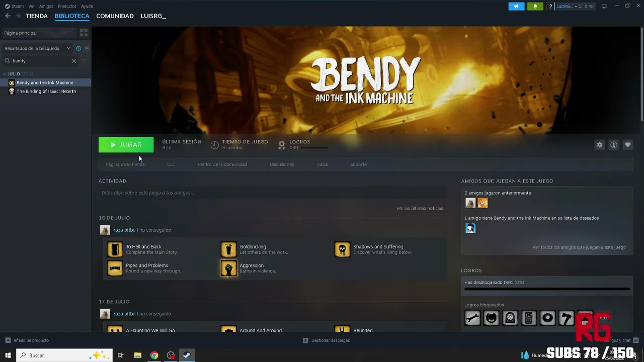Collapse the JULIO group
Viewport: 644px width, 362px height.
click(4, 74)
